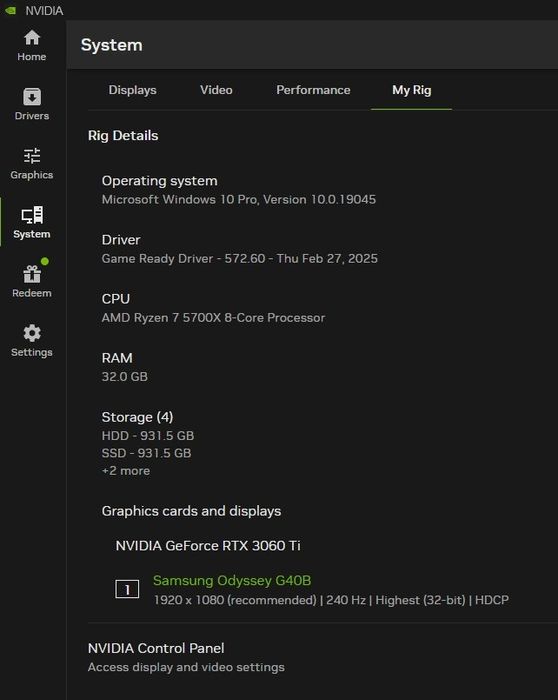This screenshot has height=700, width=558.
Task: Click 'Microsoft Windows 10 Pro' version text
Action: [239, 199]
